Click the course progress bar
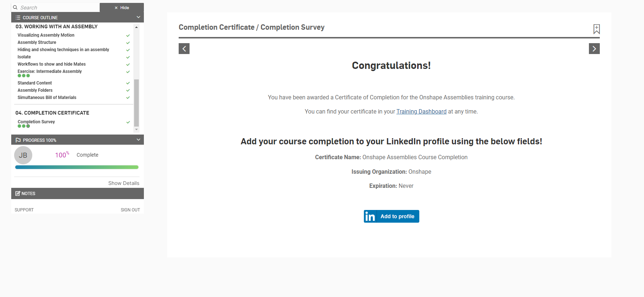Viewport: 644px width, 297px height. point(77,167)
